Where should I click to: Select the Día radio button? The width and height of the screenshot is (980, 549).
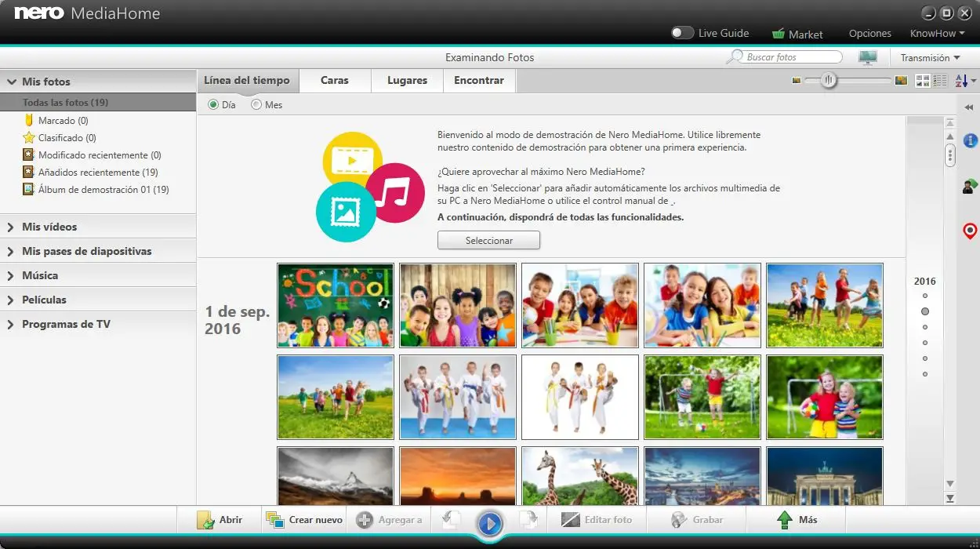coord(213,105)
